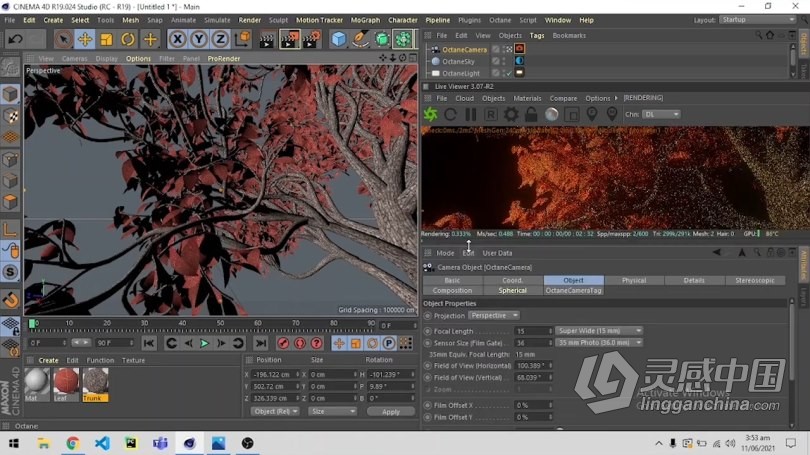Select the Mat material swatch

tap(36, 384)
